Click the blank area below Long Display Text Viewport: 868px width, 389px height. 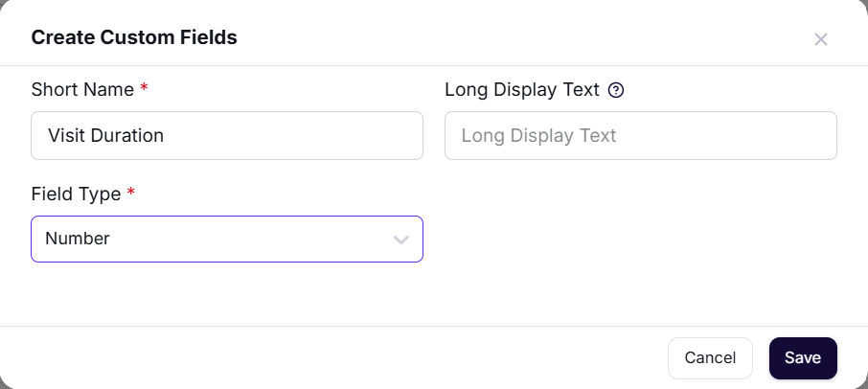coord(641,238)
